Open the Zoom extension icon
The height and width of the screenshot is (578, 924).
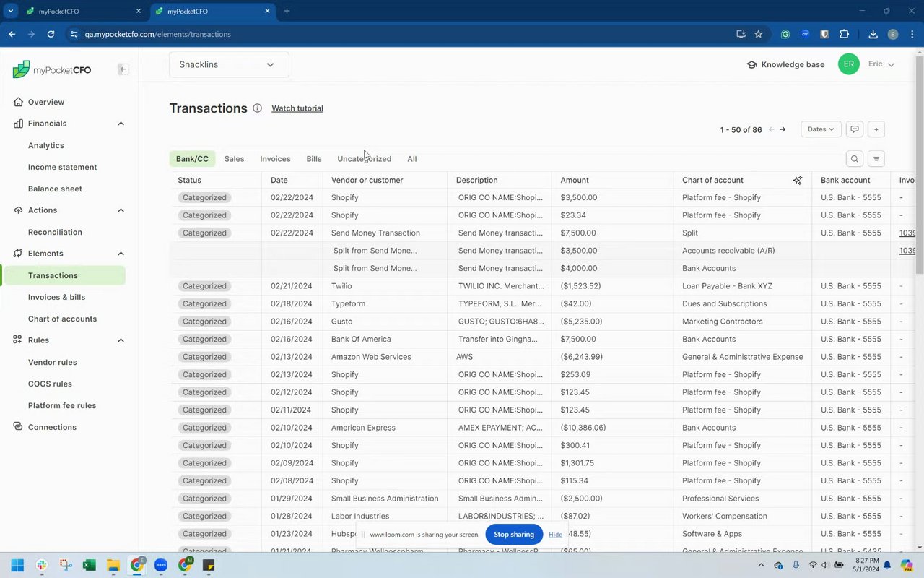[x=806, y=34]
